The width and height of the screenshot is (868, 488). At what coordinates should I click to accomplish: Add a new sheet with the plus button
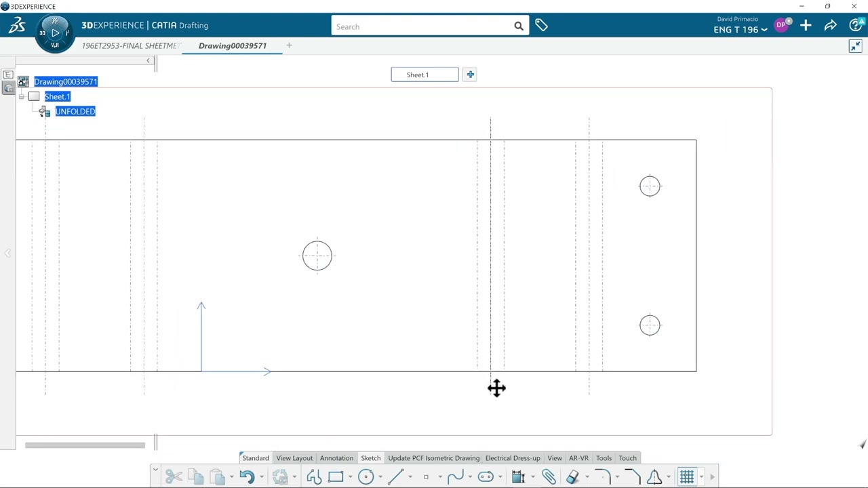pyautogui.click(x=470, y=75)
